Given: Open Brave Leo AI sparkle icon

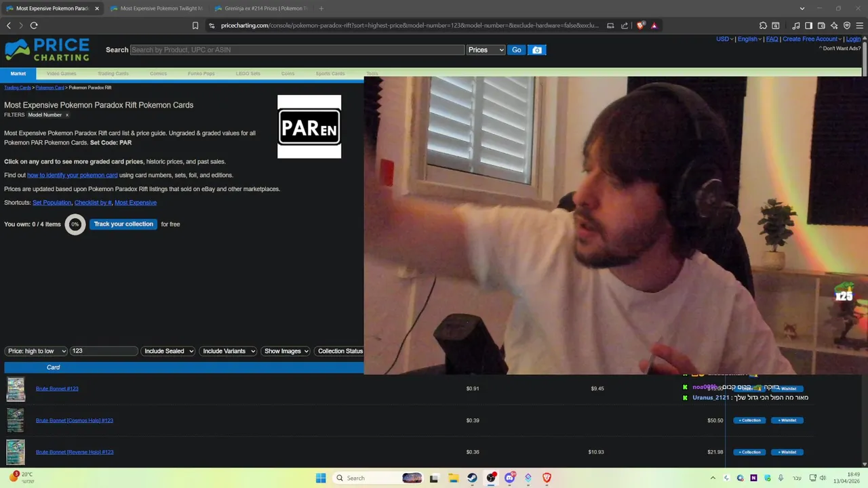Looking at the screenshot, I should click(x=834, y=26).
